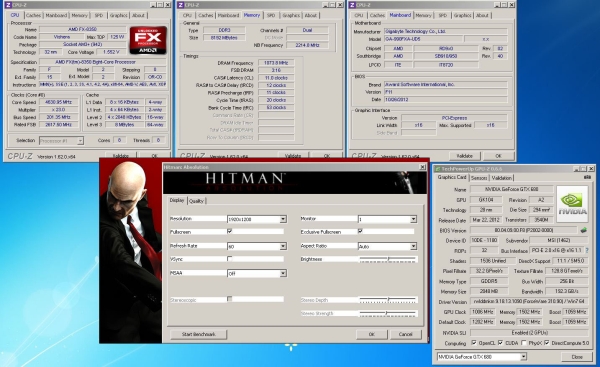Screen dimensions: 600x367
Task: Click the first CPU-Z window's Z icon
Action: tap(7, 5)
